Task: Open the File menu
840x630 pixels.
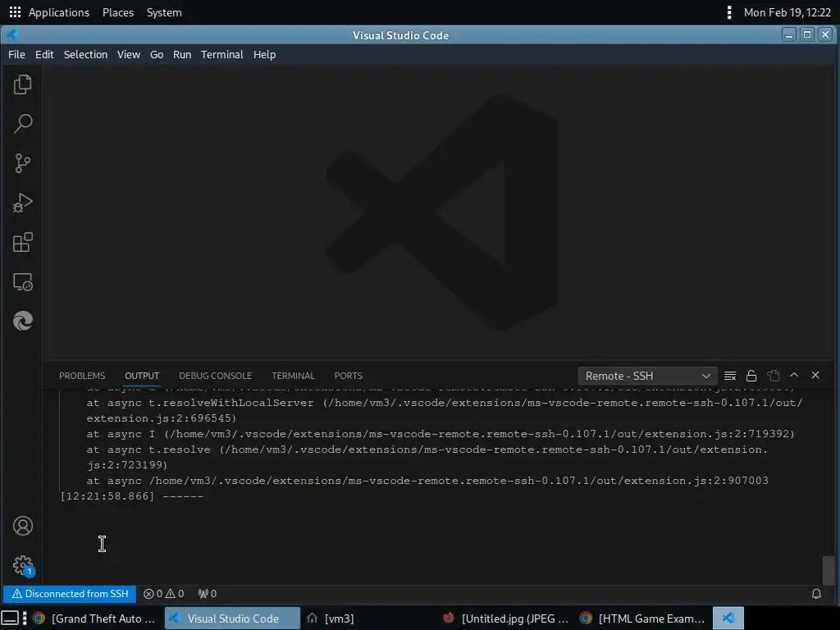Action: (16, 55)
